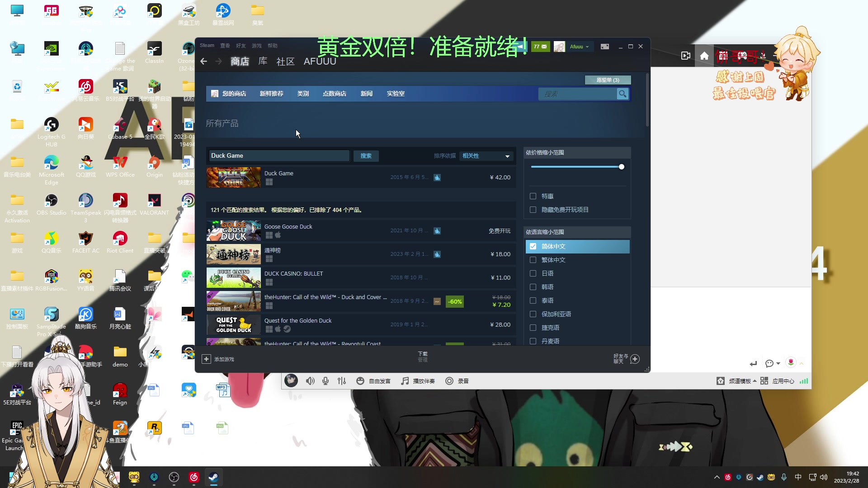Switch to the 库 library tab

point(263,61)
